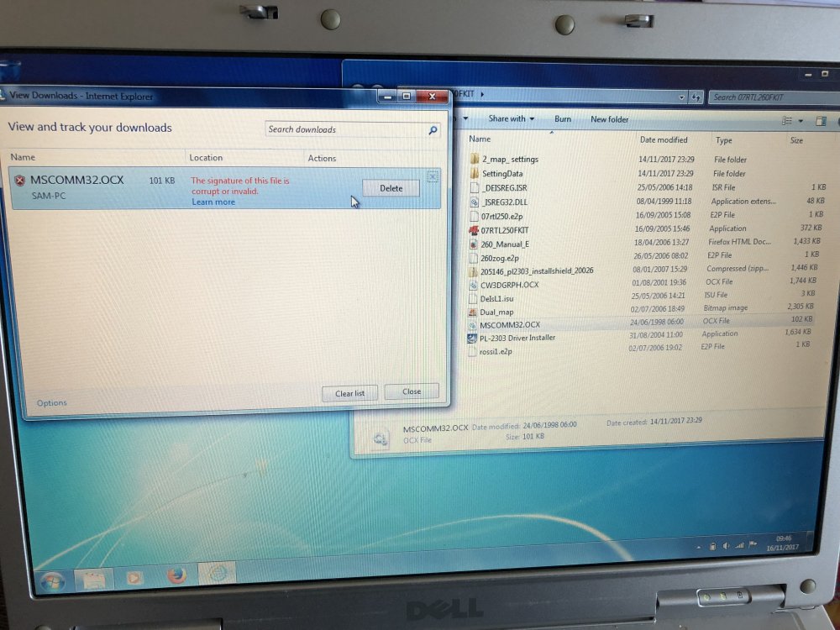The height and width of the screenshot is (630, 840).
Task: Open the address bar history dropdown
Action: [680, 97]
